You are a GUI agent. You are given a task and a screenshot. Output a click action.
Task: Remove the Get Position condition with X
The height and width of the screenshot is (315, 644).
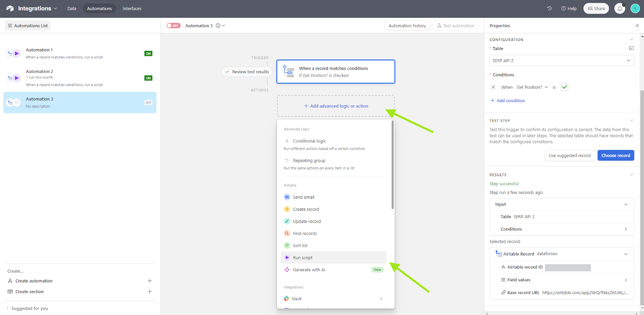pyautogui.click(x=493, y=87)
